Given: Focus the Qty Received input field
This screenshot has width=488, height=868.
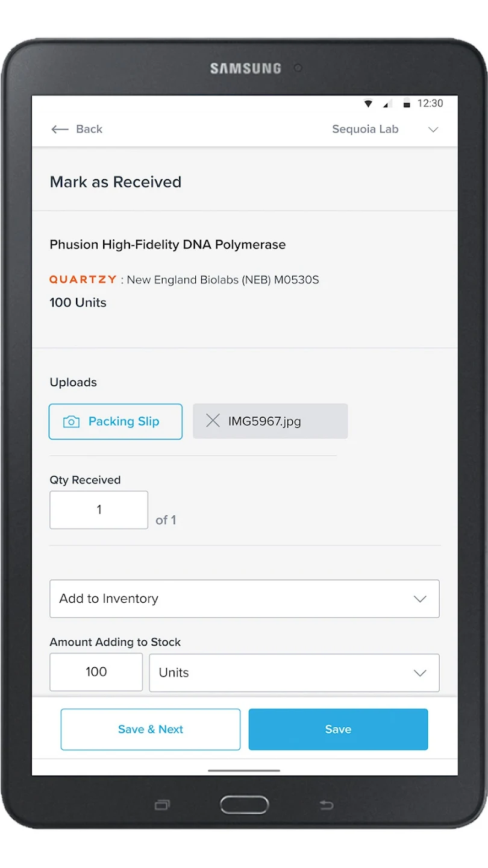Looking at the screenshot, I should tap(99, 510).
